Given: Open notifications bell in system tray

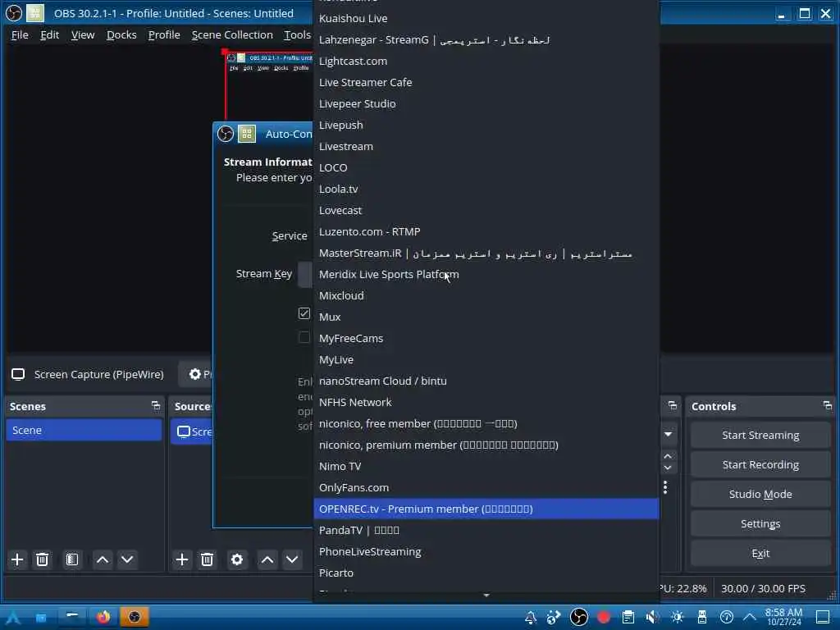Looking at the screenshot, I should click(531, 617).
